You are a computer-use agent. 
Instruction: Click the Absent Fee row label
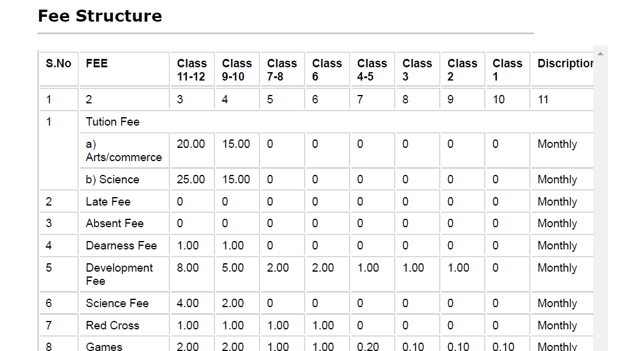pyautogui.click(x=115, y=224)
